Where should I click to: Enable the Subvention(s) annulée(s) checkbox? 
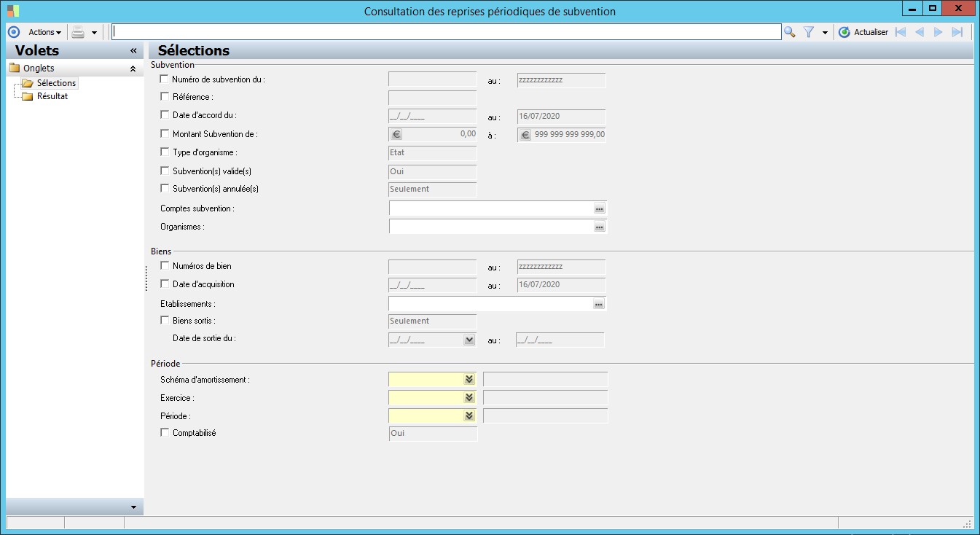coord(165,188)
